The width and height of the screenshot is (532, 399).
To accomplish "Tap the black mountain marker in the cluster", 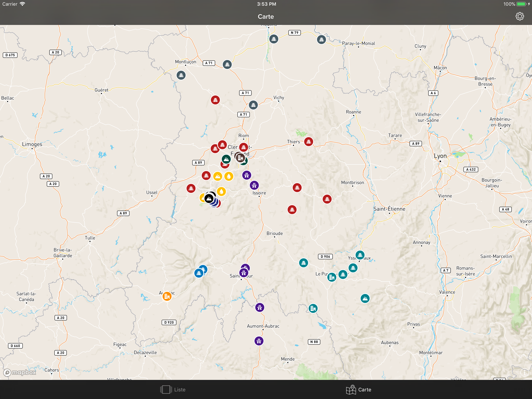I will [x=209, y=199].
